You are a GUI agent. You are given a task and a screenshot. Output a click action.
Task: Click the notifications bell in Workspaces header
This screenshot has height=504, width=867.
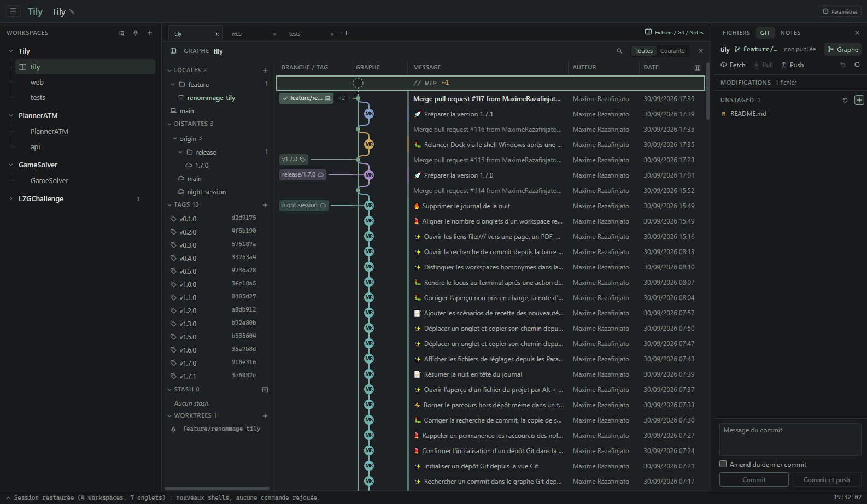point(136,33)
